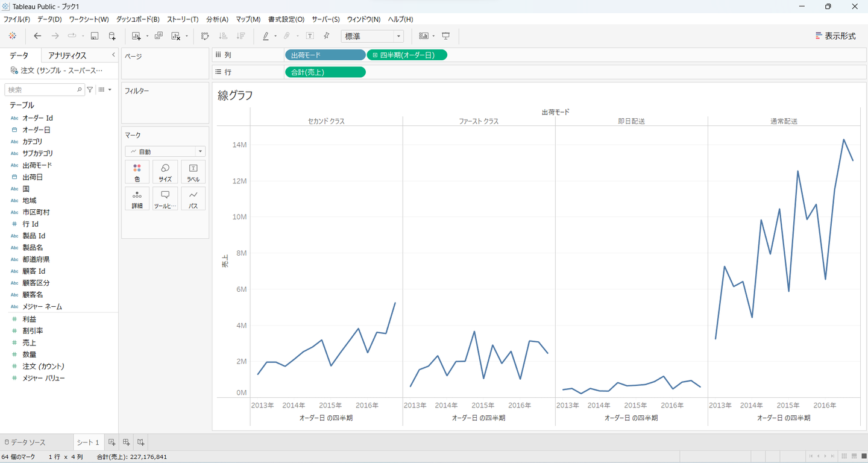Clear the sheet from toolbar
868x463 pixels.
(x=176, y=36)
